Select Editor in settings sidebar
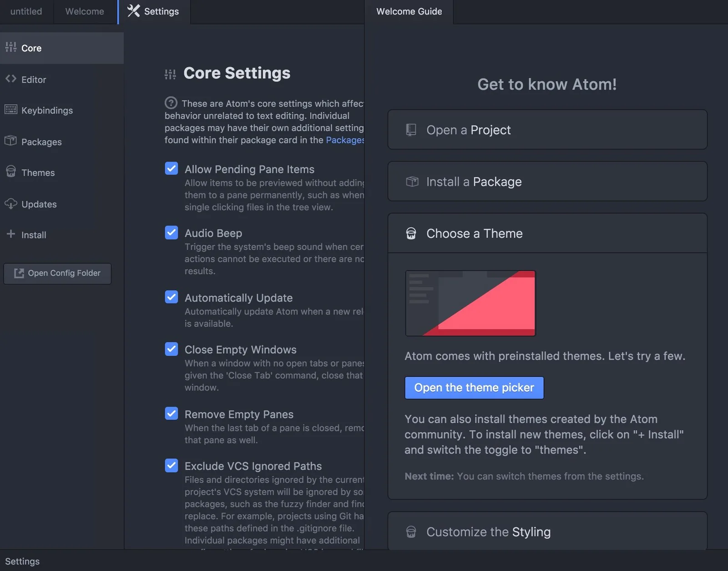This screenshot has height=571, width=728. click(x=62, y=79)
